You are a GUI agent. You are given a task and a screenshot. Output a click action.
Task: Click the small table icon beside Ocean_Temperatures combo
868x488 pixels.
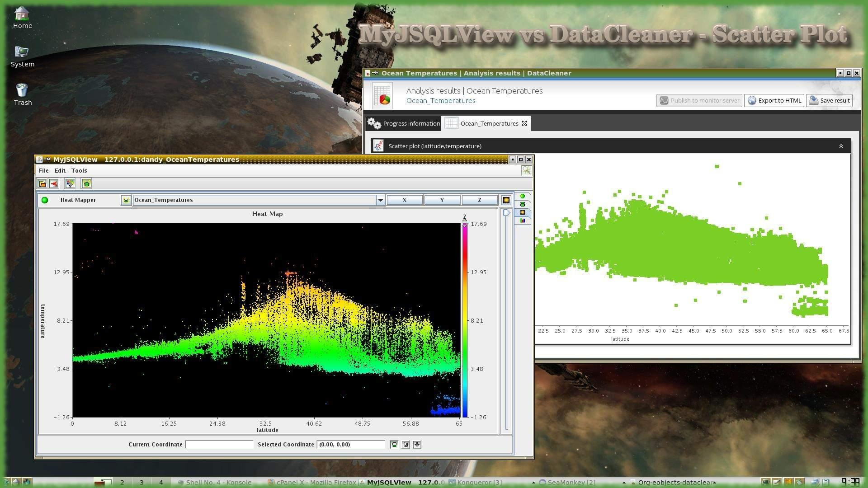[126, 200]
